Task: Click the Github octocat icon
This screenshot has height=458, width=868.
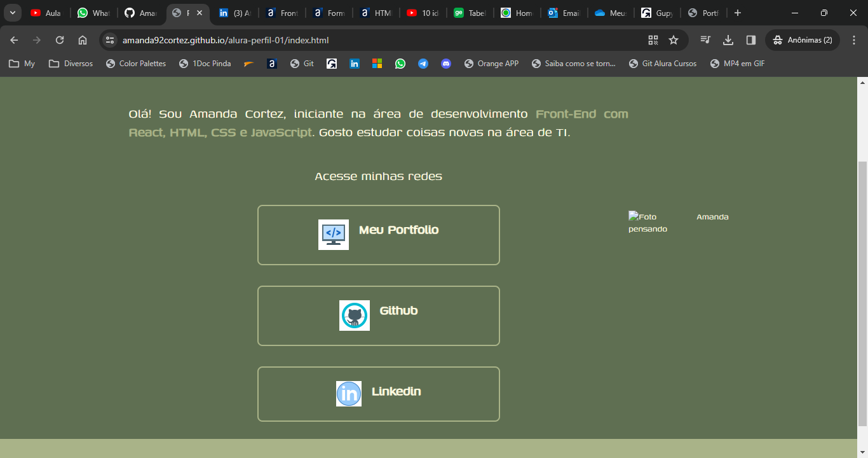Action: click(355, 316)
